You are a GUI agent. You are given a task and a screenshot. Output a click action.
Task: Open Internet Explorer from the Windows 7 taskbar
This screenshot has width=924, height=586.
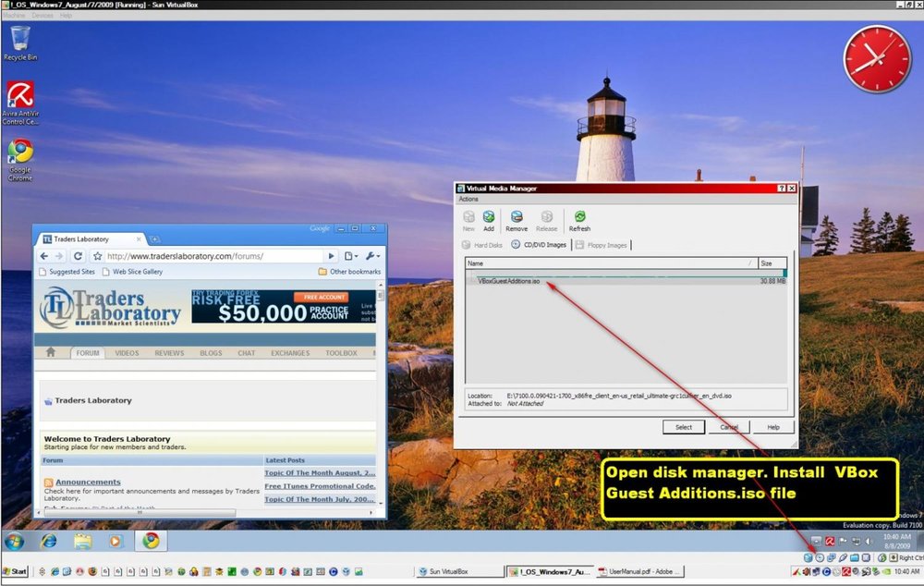click(x=49, y=542)
